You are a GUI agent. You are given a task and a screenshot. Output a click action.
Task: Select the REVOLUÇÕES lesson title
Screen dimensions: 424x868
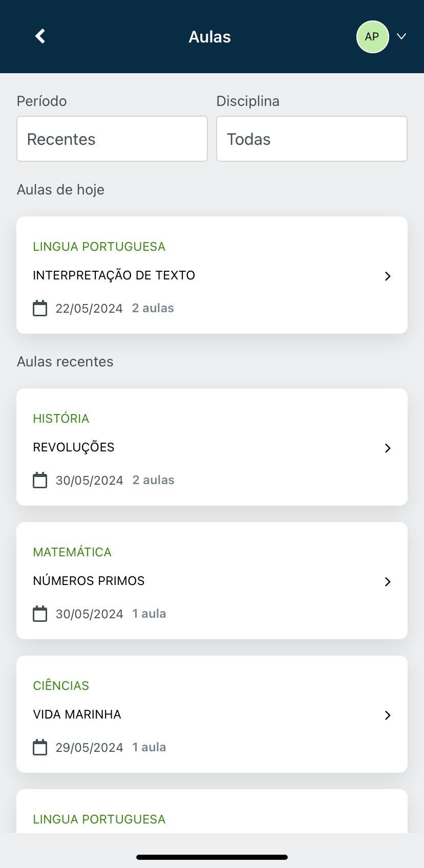tap(74, 447)
